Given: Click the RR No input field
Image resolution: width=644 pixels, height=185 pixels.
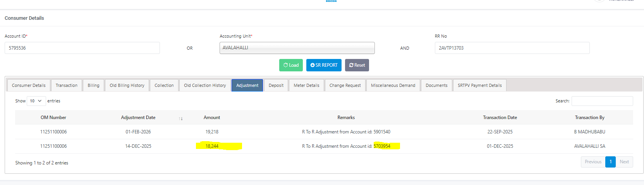Looking at the screenshot, I should tap(512, 48).
